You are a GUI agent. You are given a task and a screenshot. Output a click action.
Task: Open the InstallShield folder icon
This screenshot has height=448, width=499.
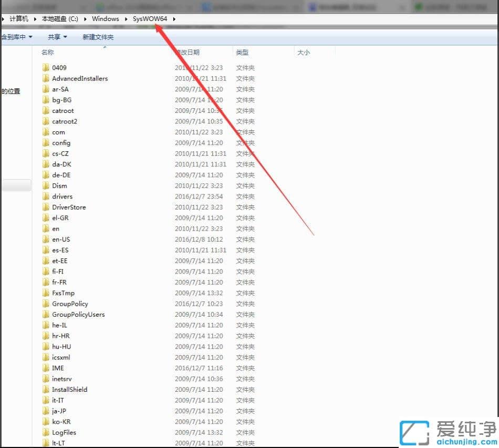(x=46, y=389)
